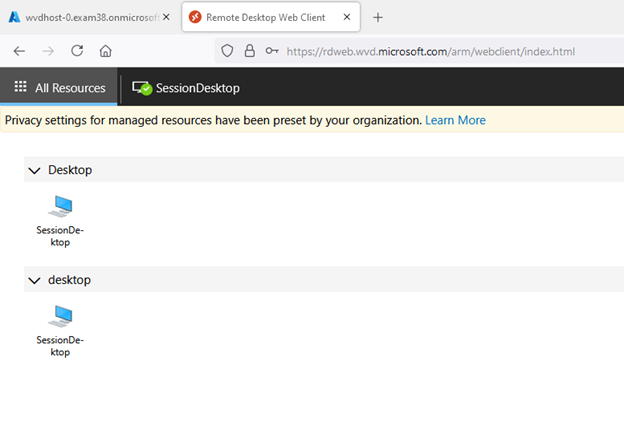624x434 pixels.
Task: Click the padlock site security icon
Action: coord(250,51)
